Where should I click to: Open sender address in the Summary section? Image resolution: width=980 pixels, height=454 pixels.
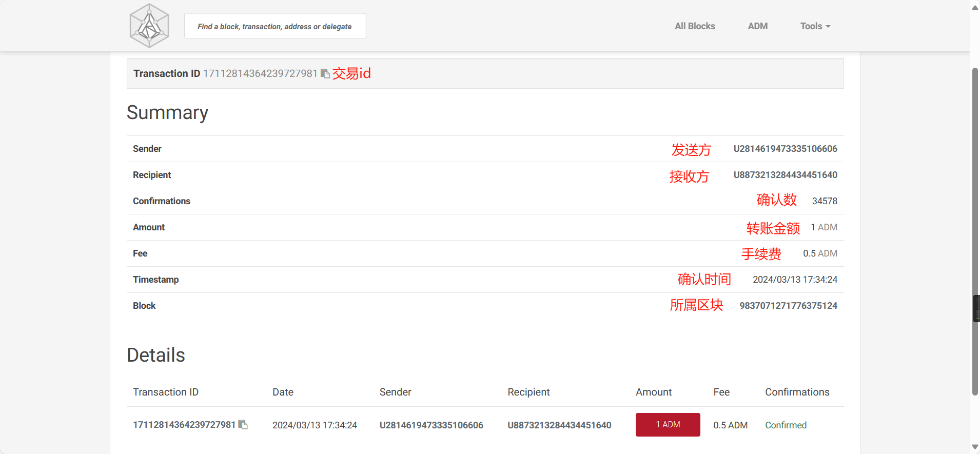pyautogui.click(x=785, y=149)
